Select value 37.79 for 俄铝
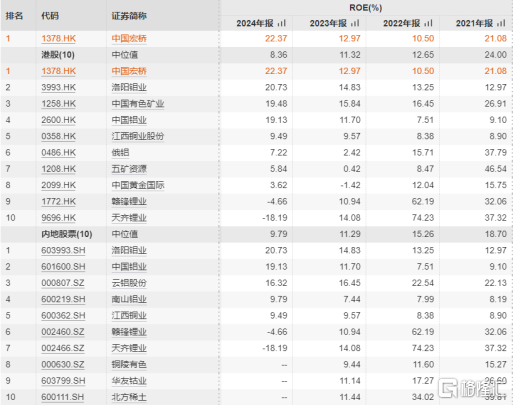This screenshot has height=405, width=513. (x=496, y=153)
